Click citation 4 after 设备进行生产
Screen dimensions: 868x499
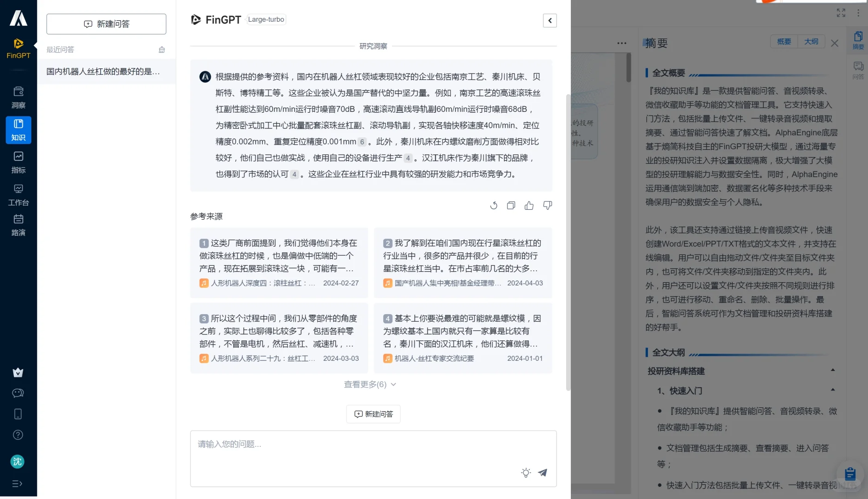coord(408,158)
